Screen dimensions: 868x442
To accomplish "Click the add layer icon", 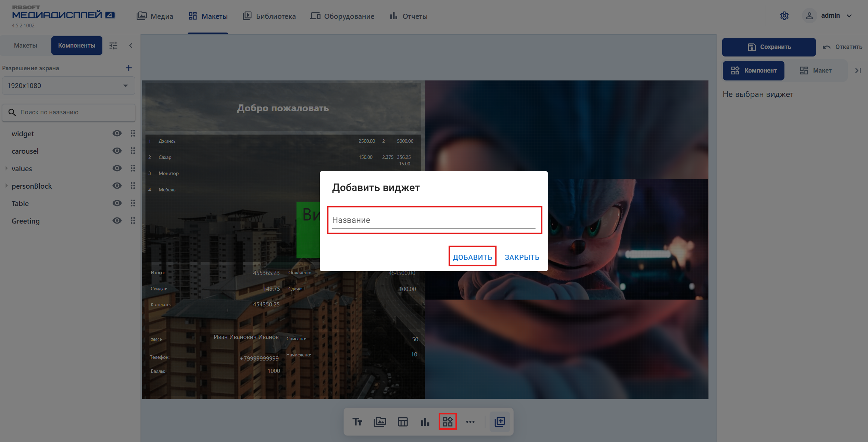I will pos(500,421).
